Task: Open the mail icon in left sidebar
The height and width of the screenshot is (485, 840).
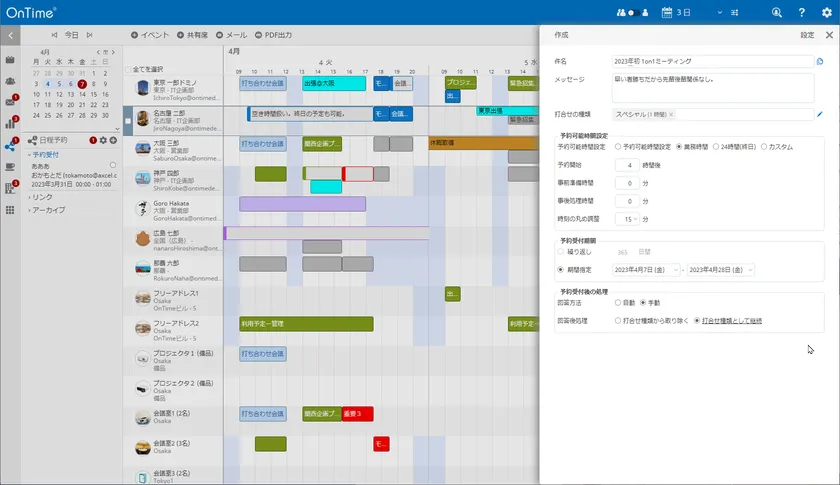Action: [x=10, y=101]
